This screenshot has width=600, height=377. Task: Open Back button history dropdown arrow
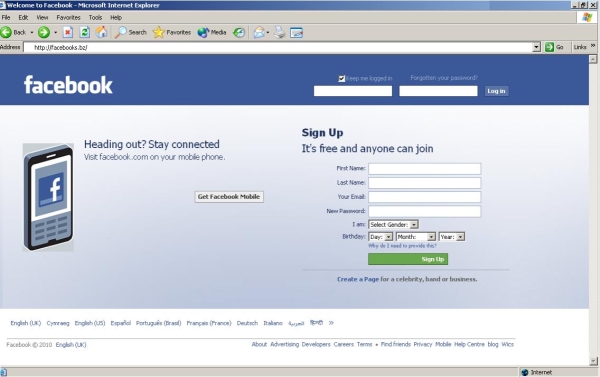[32, 33]
